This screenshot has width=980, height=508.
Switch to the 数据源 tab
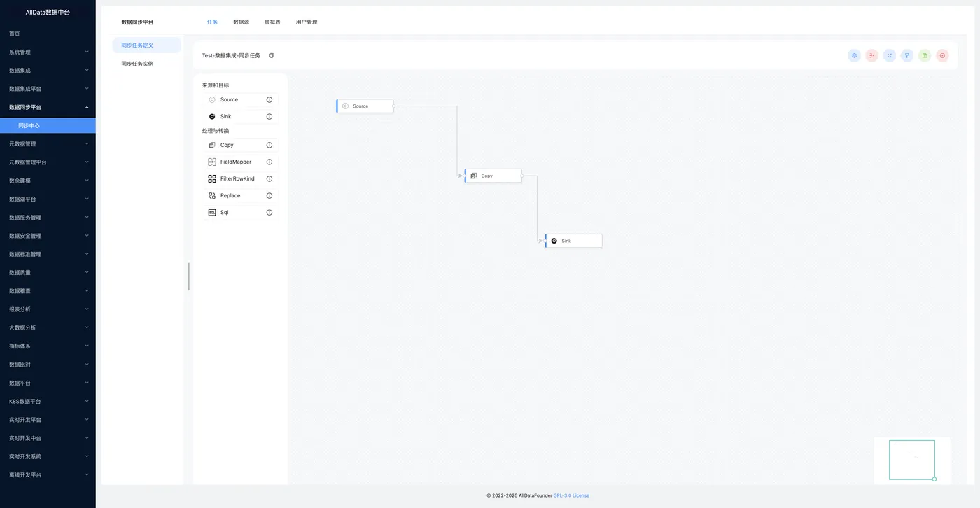(x=241, y=22)
